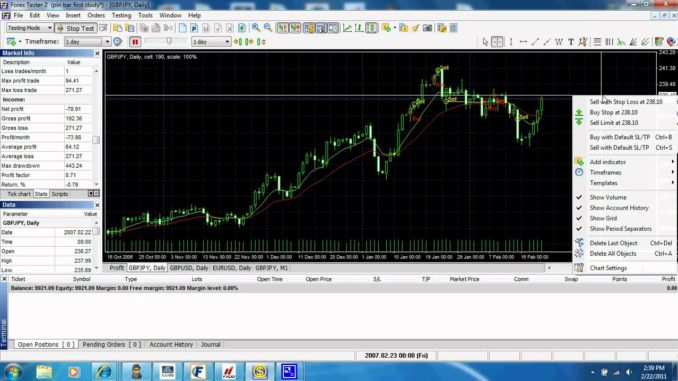
Task: Select the text label T tool
Action: click(x=571, y=42)
